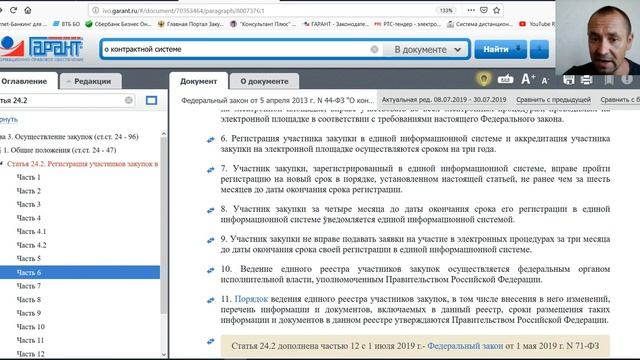
Task: Select Часть 7 in contents
Action: (x=29, y=286)
